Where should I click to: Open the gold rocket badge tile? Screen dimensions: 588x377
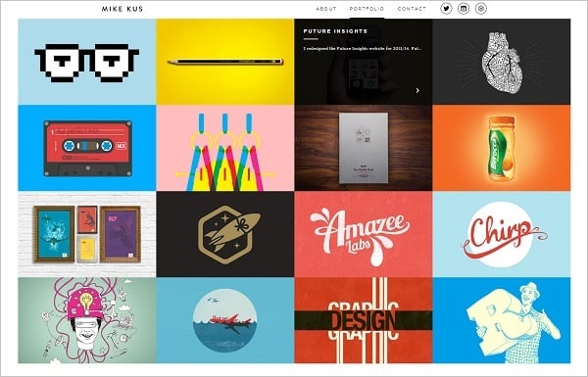click(x=225, y=234)
